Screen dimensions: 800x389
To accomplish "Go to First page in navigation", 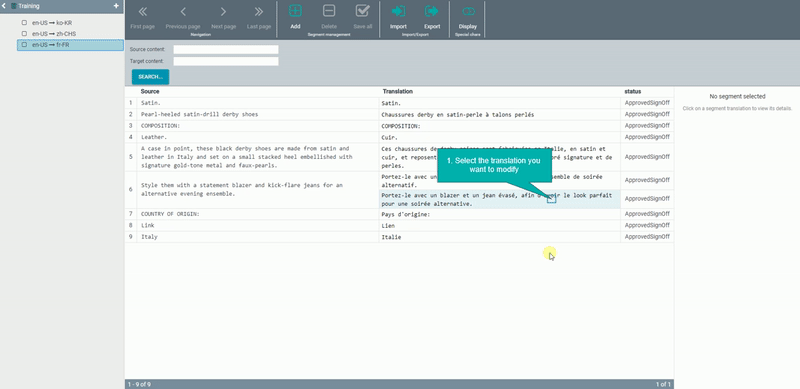I will 142,18.
